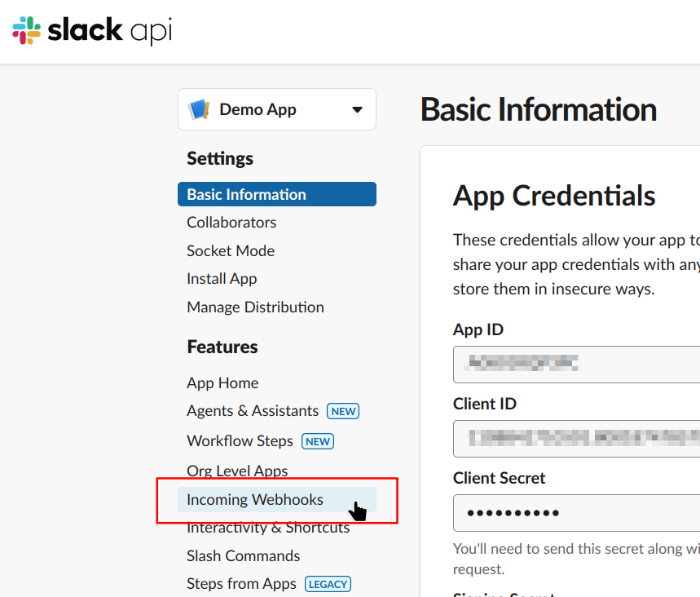Open Collaborators settings page
700x597 pixels.
[x=231, y=223]
